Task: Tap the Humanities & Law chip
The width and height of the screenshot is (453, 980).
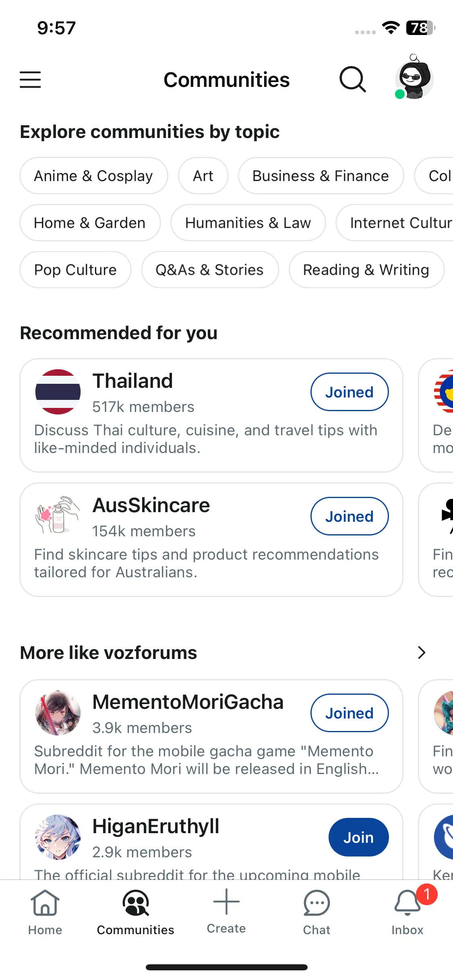Action: coord(248,222)
